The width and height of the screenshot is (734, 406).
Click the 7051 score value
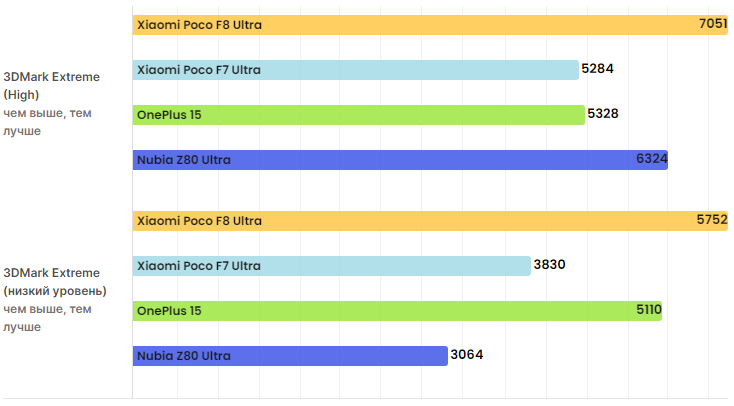[712, 24]
